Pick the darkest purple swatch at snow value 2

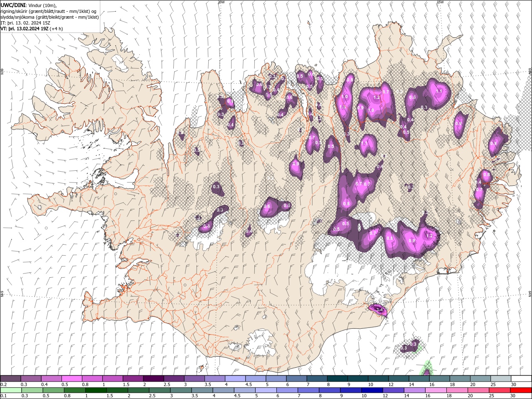tap(153, 379)
